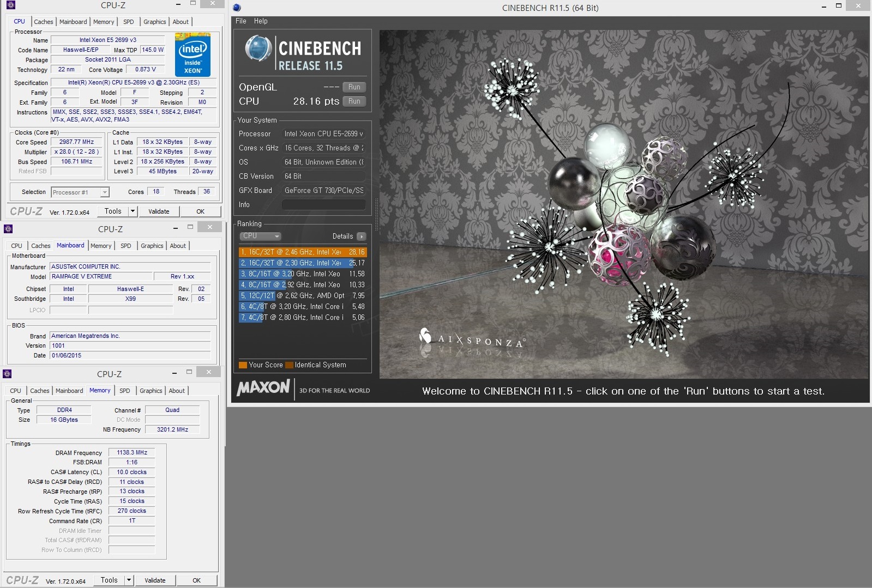Open the File menu in CINEBENCH
Image resolution: width=872 pixels, height=588 pixels.
coord(241,21)
